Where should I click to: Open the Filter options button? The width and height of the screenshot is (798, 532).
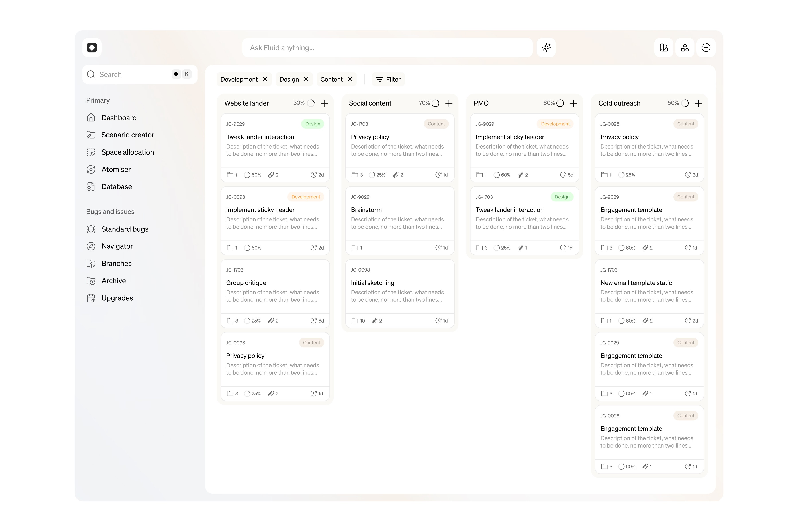(x=388, y=79)
